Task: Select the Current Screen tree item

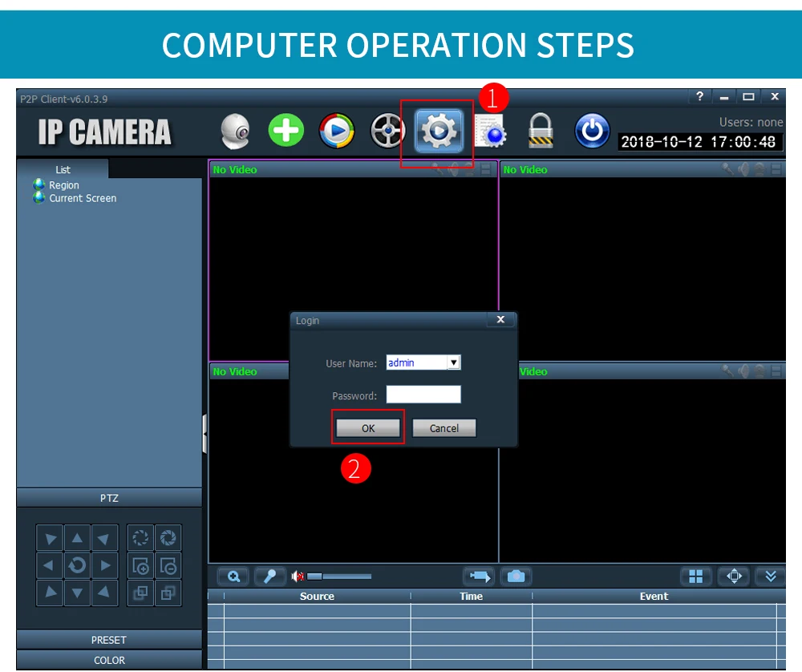Action: pos(83,198)
